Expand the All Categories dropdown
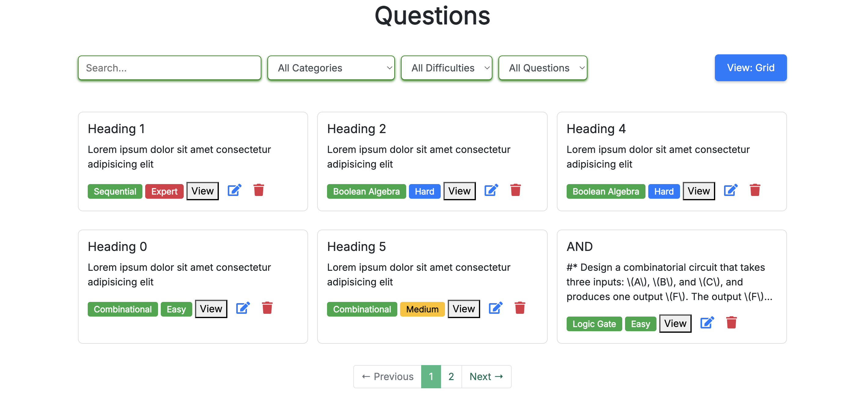Viewport: 868px width, 406px height. click(x=331, y=68)
